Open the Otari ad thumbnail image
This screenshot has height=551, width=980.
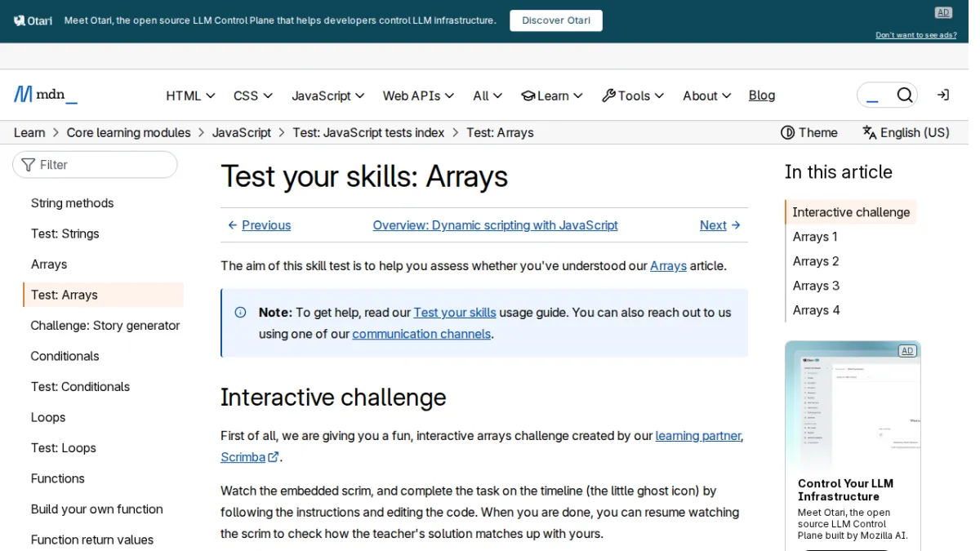(x=853, y=404)
